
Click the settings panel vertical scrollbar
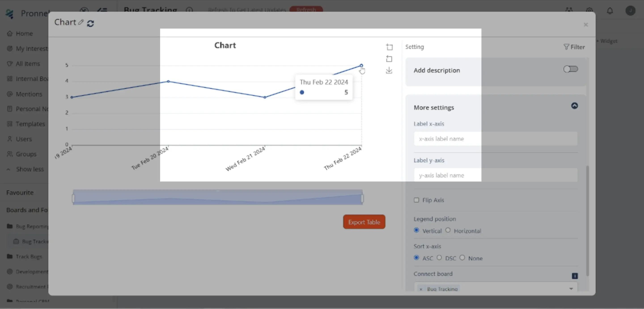[587, 221]
